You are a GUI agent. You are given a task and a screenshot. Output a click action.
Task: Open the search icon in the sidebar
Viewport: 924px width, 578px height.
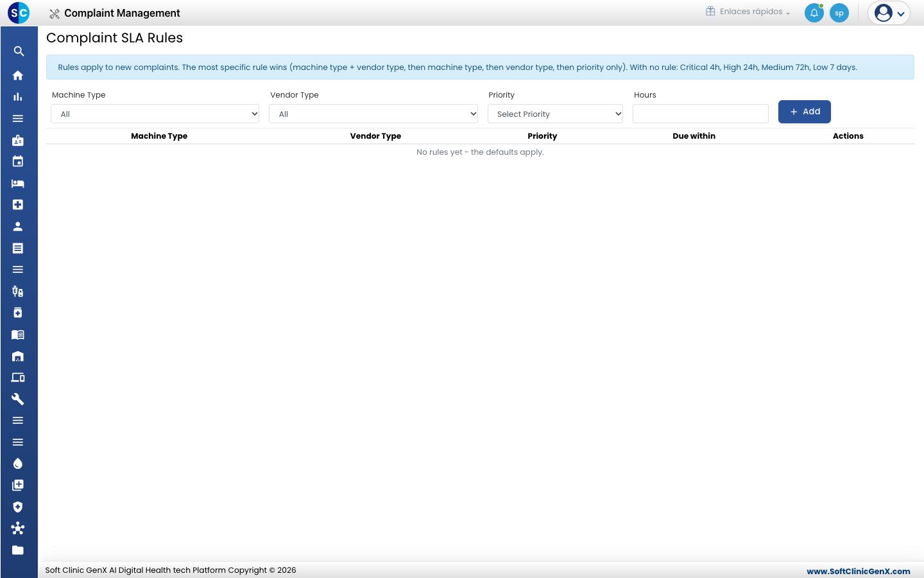click(18, 51)
